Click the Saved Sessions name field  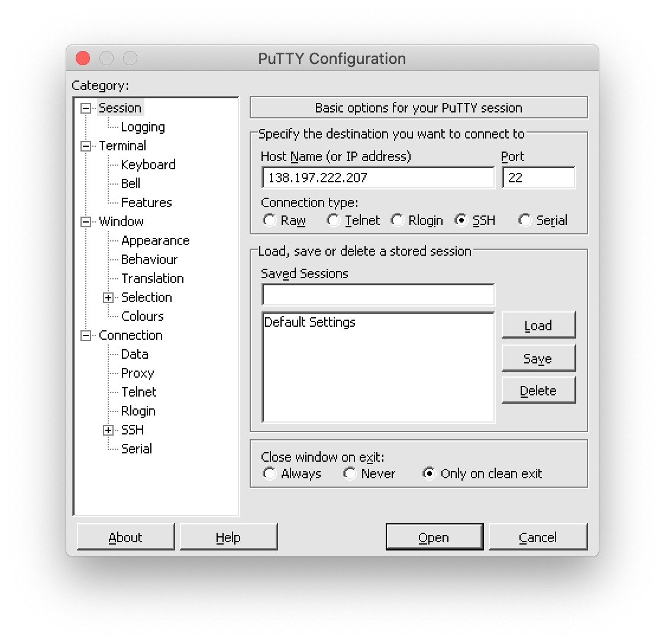[378, 295]
